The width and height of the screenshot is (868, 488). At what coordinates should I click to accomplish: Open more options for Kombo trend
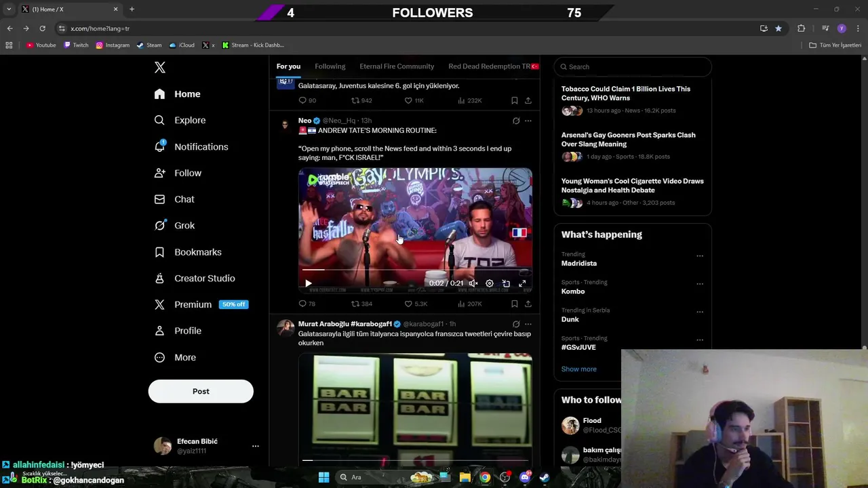point(700,284)
